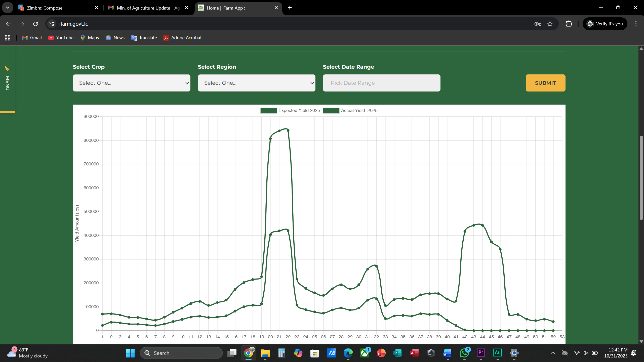
Task: Expand the Select Region dropdown
Action: (257, 83)
